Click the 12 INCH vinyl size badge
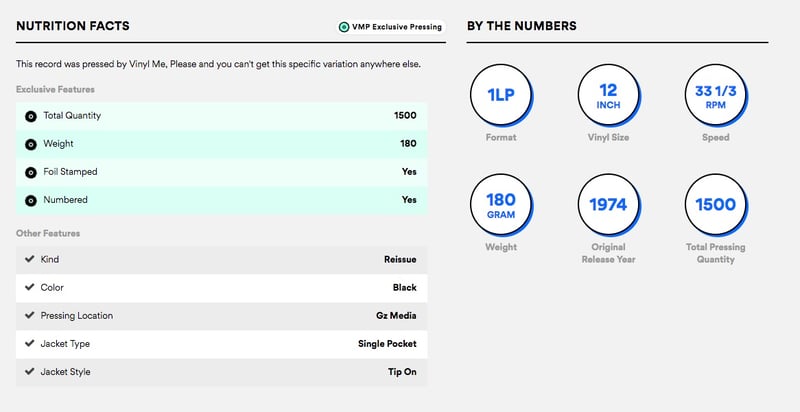The height and width of the screenshot is (412, 800). [x=607, y=95]
